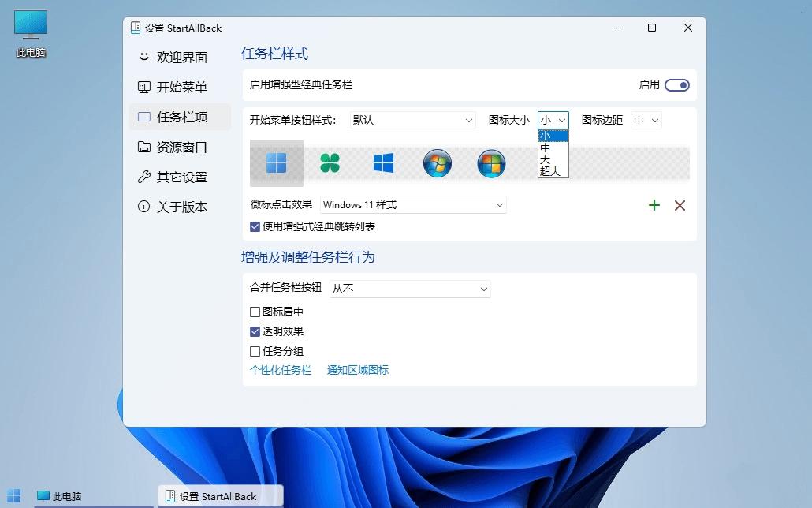Select the green clover start button style
This screenshot has height=508, width=812.
point(330,162)
